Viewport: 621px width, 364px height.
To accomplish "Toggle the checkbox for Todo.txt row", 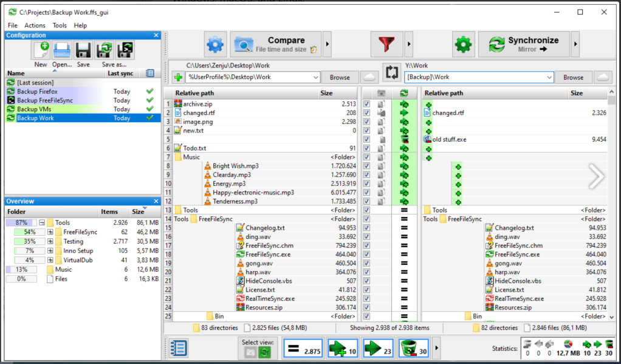I will [x=366, y=148].
